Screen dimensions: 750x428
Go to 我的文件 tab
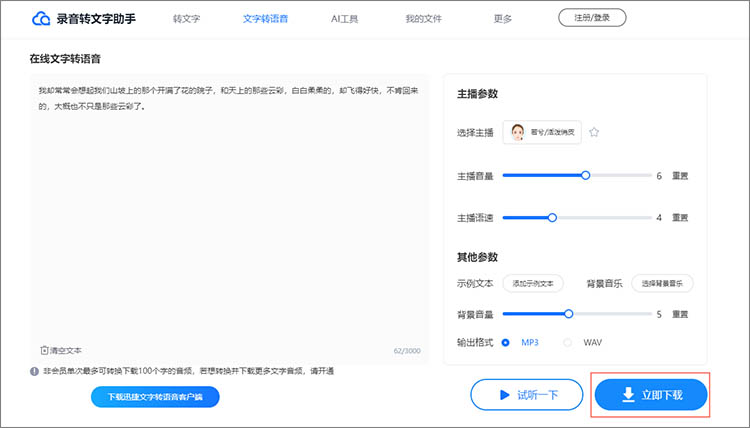(423, 19)
